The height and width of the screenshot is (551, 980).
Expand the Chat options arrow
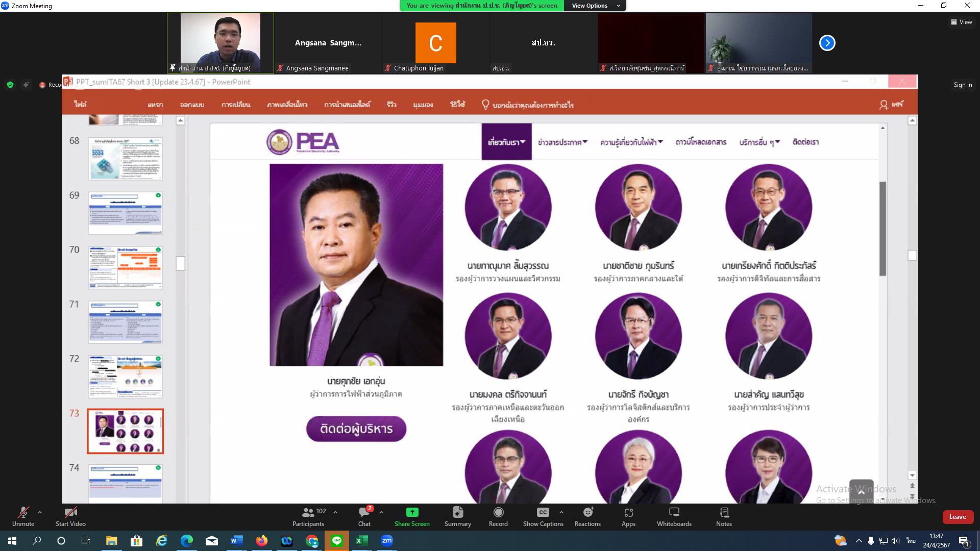tap(381, 512)
